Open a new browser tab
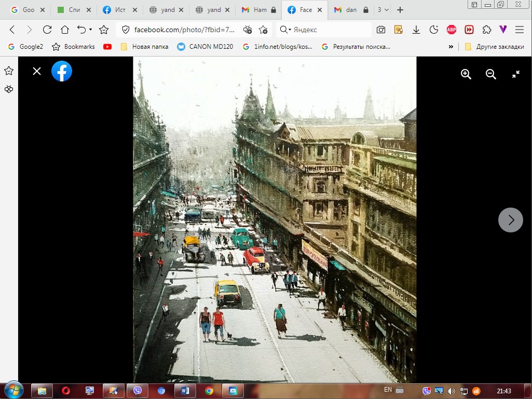Image resolution: width=532 pixels, height=399 pixels. (400, 10)
